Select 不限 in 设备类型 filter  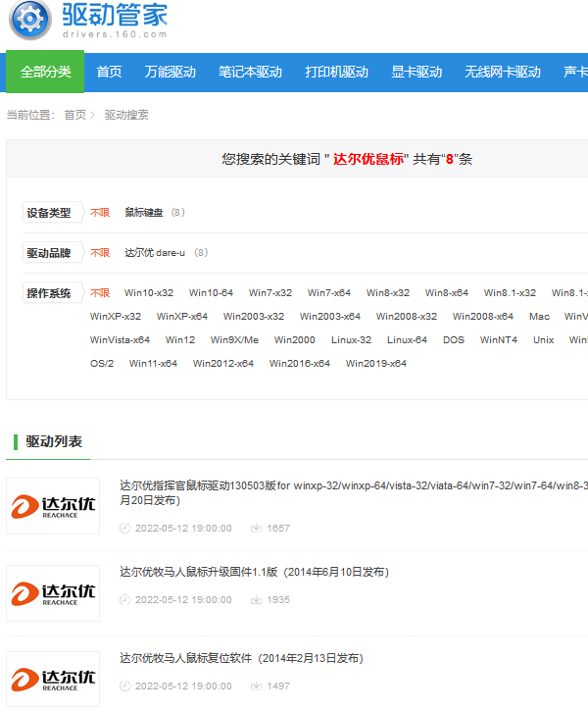(100, 213)
